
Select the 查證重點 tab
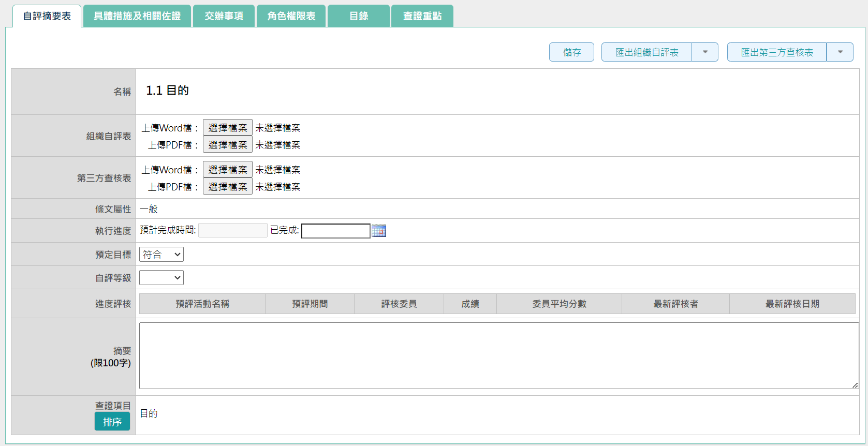(x=422, y=16)
